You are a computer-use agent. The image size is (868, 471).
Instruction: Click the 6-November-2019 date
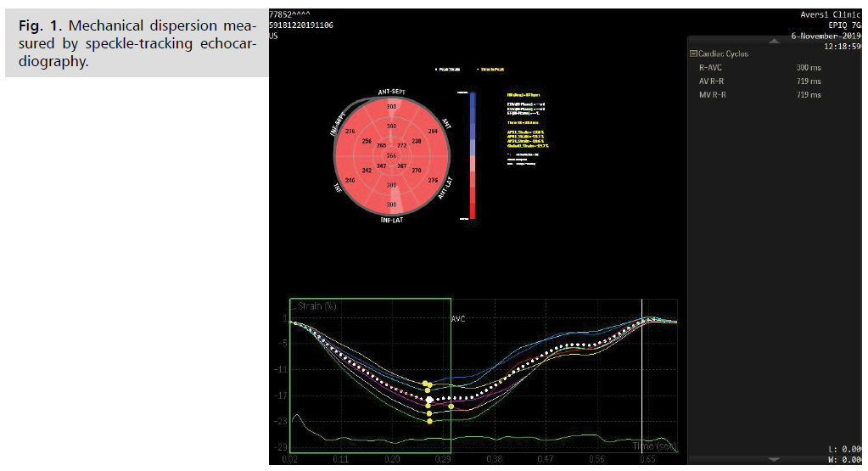(x=826, y=36)
